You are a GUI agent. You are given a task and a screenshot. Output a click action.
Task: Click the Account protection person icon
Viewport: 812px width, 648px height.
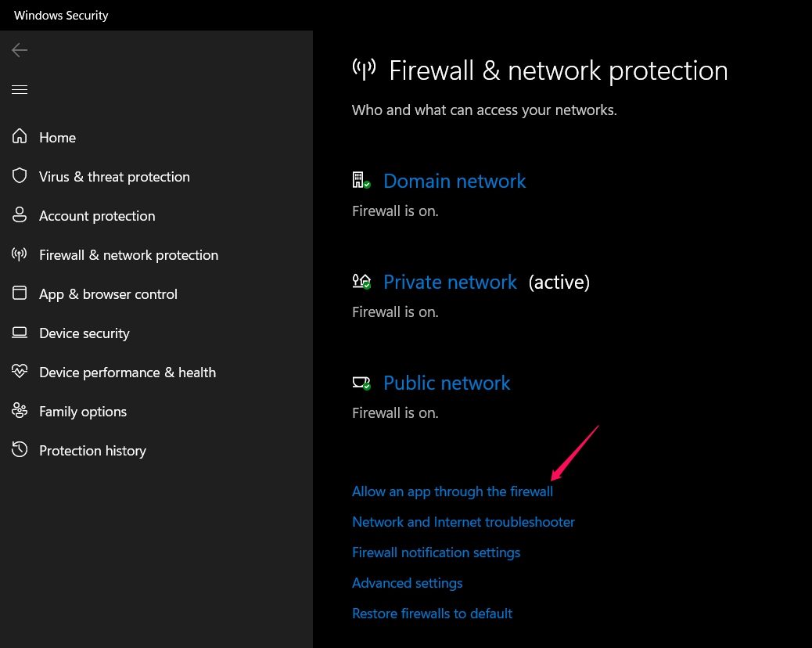tap(20, 215)
